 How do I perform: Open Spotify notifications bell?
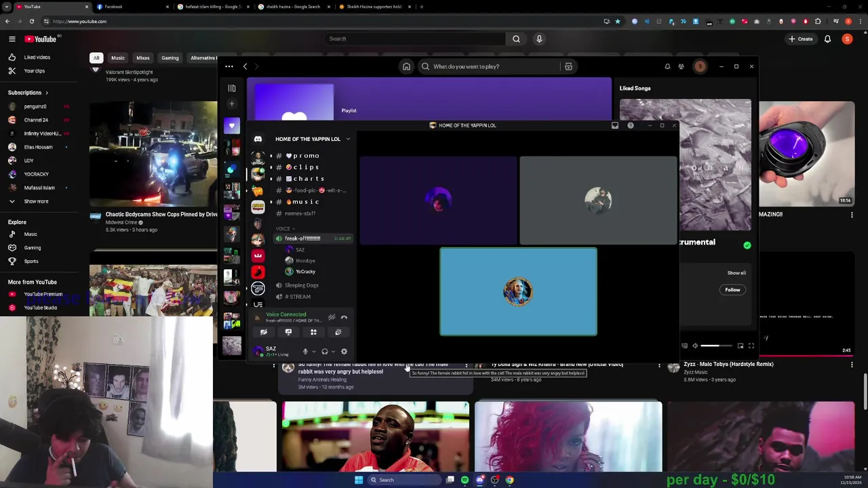(667, 66)
